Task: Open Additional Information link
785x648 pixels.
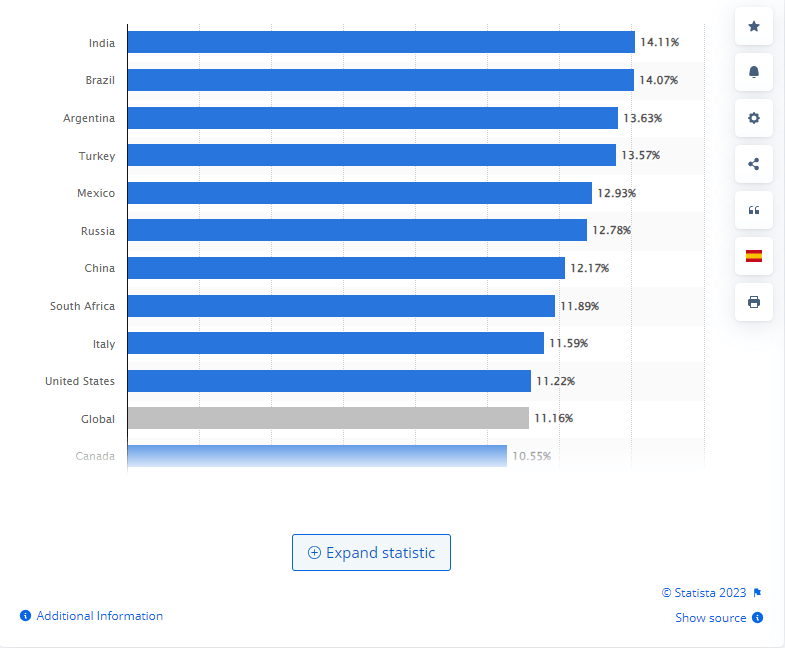Action: point(99,616)
